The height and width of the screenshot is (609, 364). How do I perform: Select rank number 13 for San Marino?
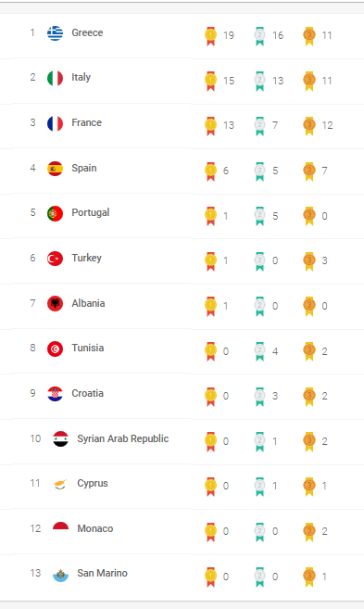[35, 573]
